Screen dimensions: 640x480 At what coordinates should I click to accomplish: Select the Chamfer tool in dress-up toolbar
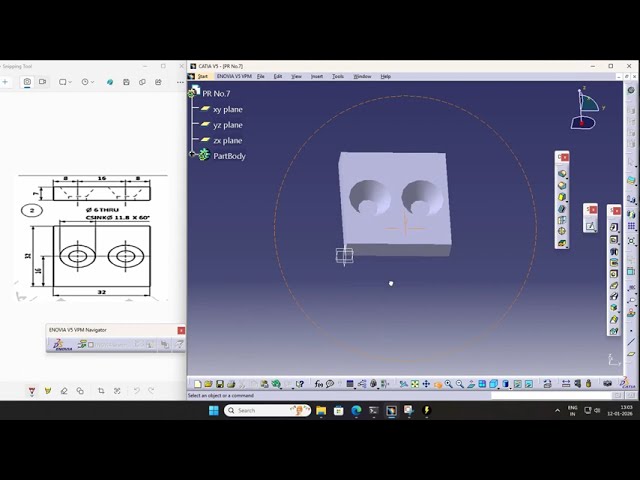(562, 185)
